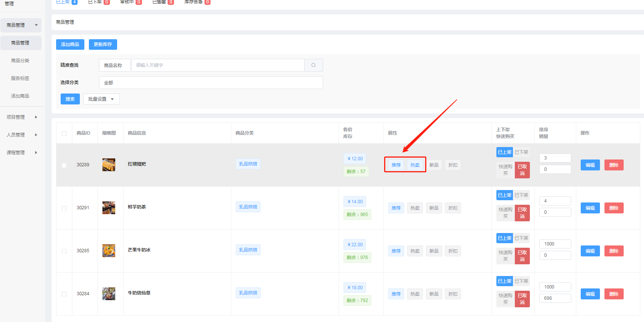The height and width of the screenshot is (322, 644).
Task: Click sort order field of 红糖糍粑
Action: coord(555,158)
